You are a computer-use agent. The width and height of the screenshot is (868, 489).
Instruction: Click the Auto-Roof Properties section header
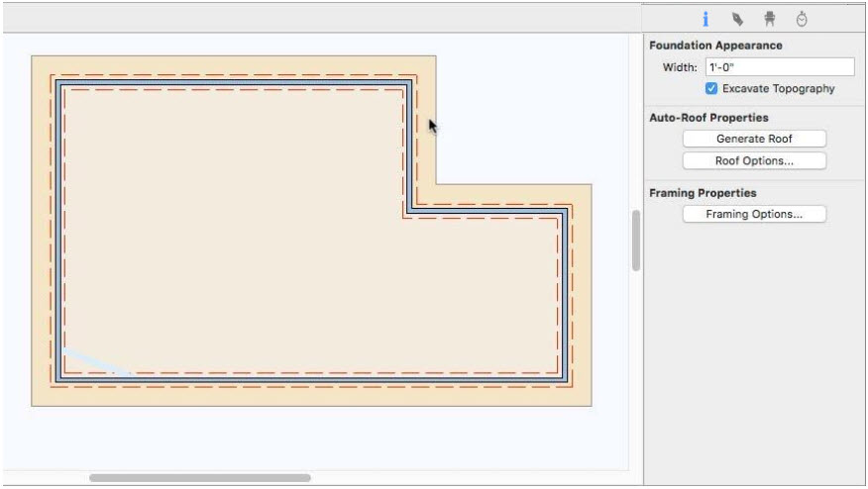click(708, 118)
